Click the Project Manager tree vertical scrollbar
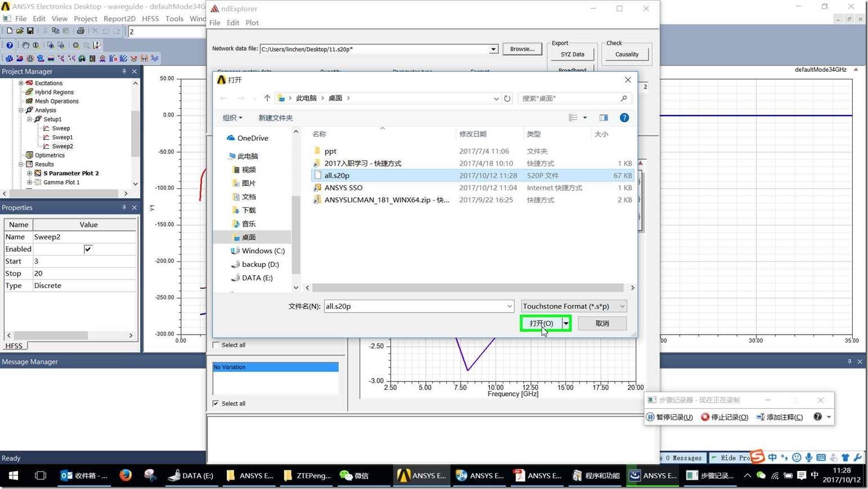Image resolution: width=868 pixels, height=489 pixels. (x=135, y=134)
